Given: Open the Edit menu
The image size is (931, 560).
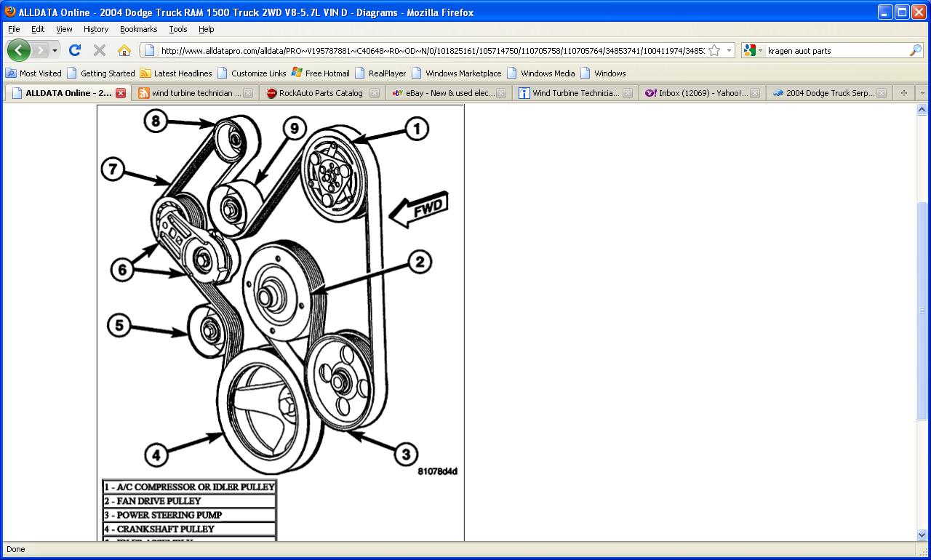Looking at the screenshot, I should pyautogui.click(x=38, y=29).
